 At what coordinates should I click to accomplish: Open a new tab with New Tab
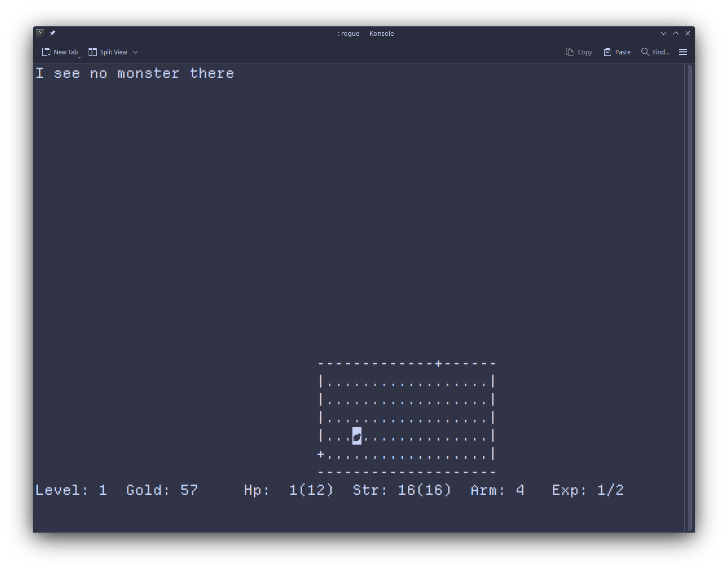[x=60, y=52]
